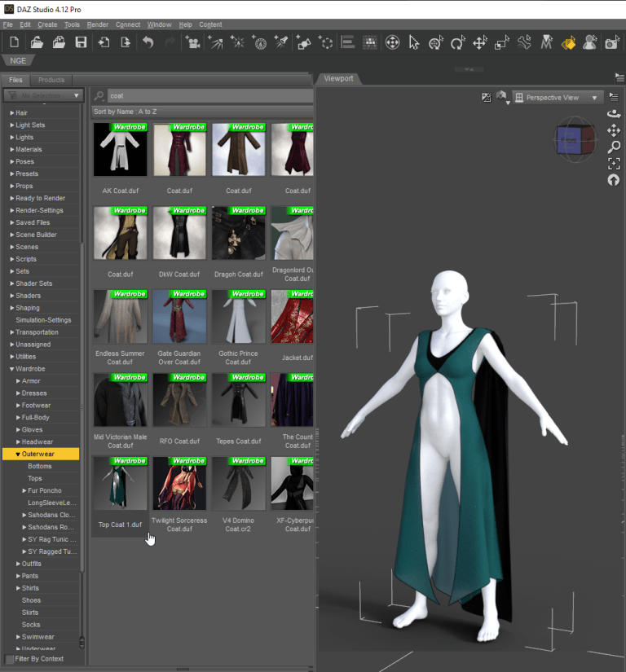Click the coat search input field
This screenshot has width=626, height=672.
tap(210, 95)
